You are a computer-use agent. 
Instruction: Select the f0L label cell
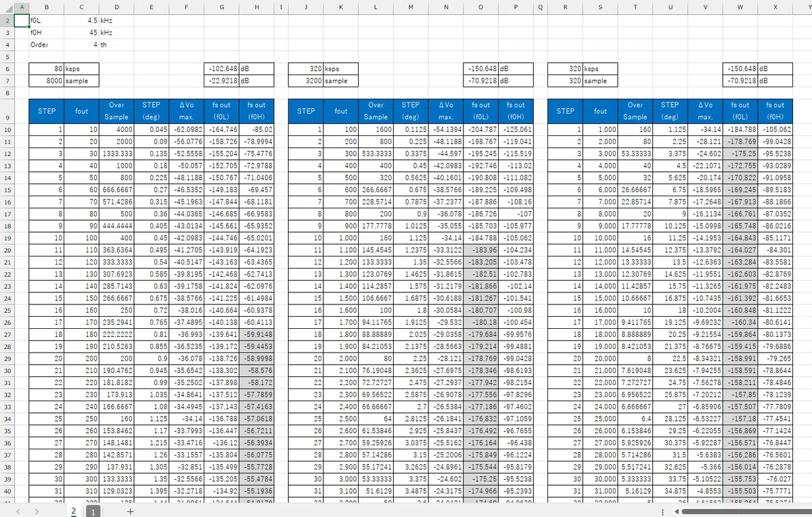coord(47,20)
